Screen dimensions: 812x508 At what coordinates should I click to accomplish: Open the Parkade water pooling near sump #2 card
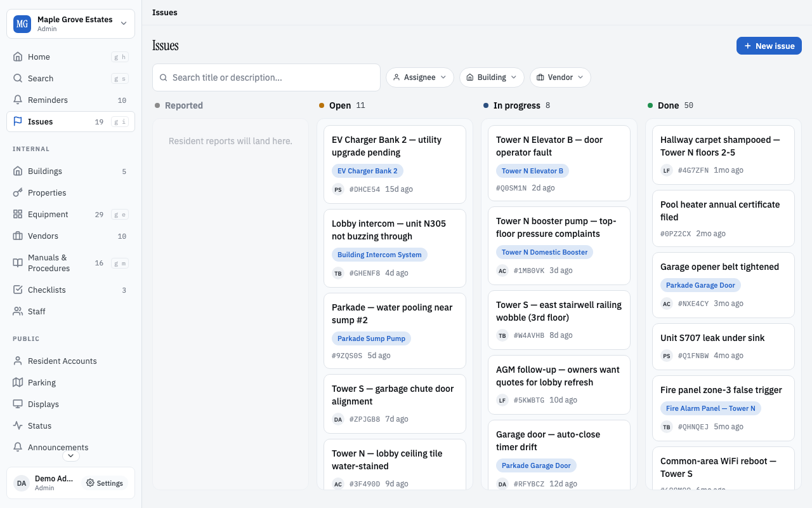pos(395,331)
